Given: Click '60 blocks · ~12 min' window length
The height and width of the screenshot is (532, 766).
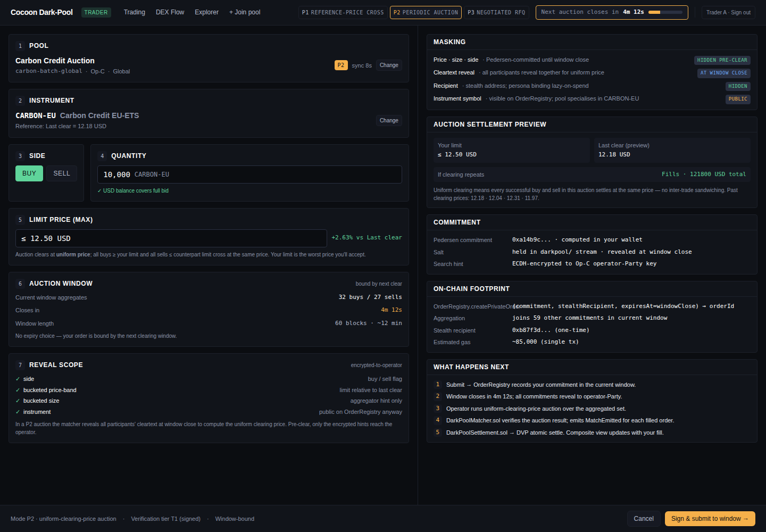Looking at the screenshot, I should pyautogui.click(x=369, y=323).
